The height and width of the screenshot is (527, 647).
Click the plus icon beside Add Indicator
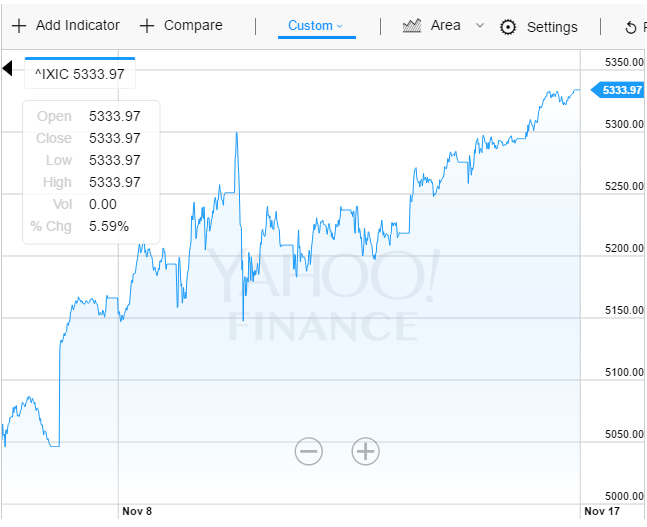[18, 26]
